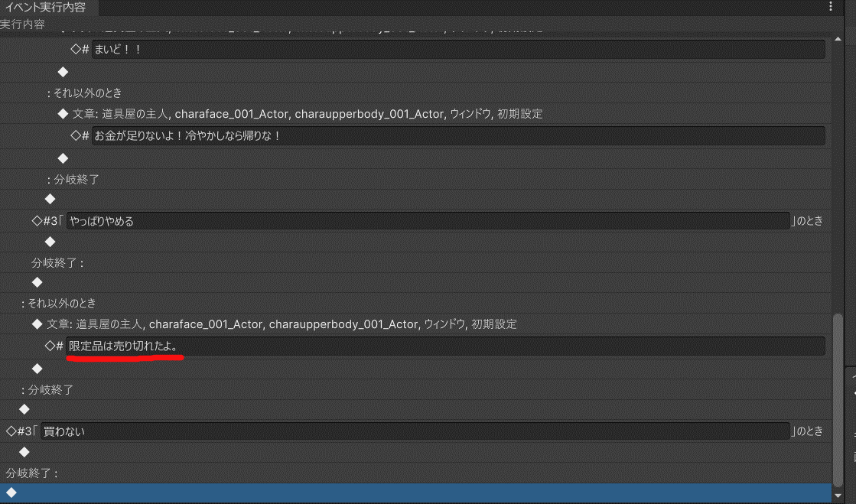Click the 'やっぱりやめる' choice text field

(427, 221)
